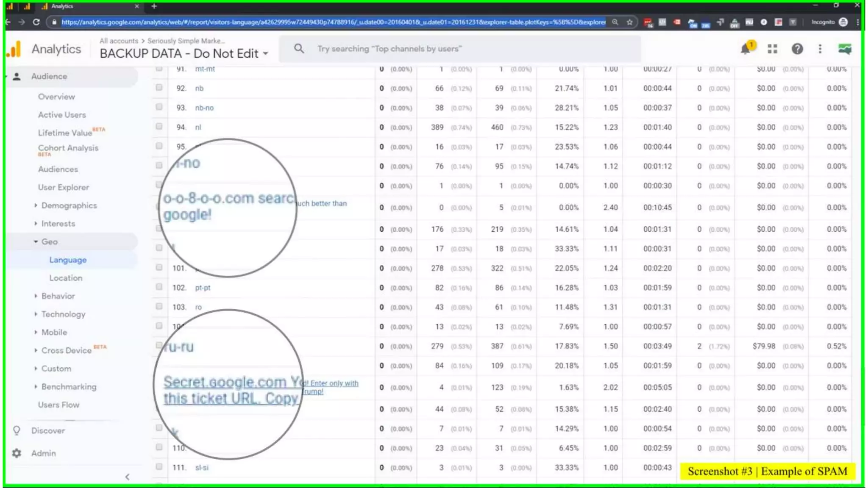
Task: Select the checkbox for row 111 sl-si
Action: 159,467
